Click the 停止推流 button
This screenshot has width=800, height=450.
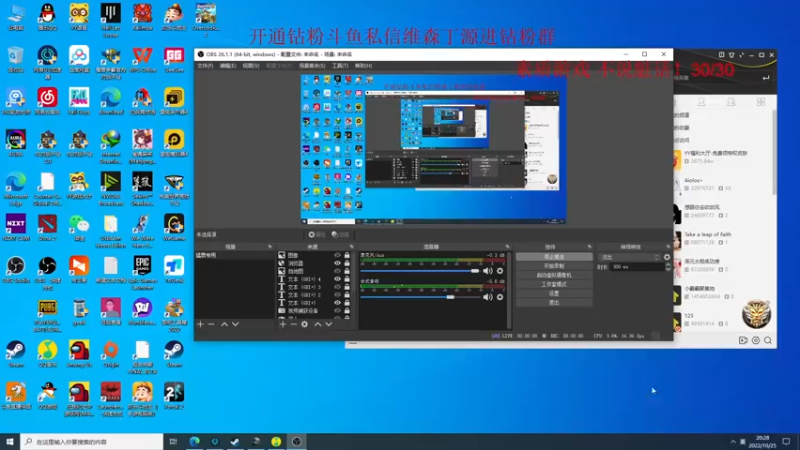click(554, 257)
